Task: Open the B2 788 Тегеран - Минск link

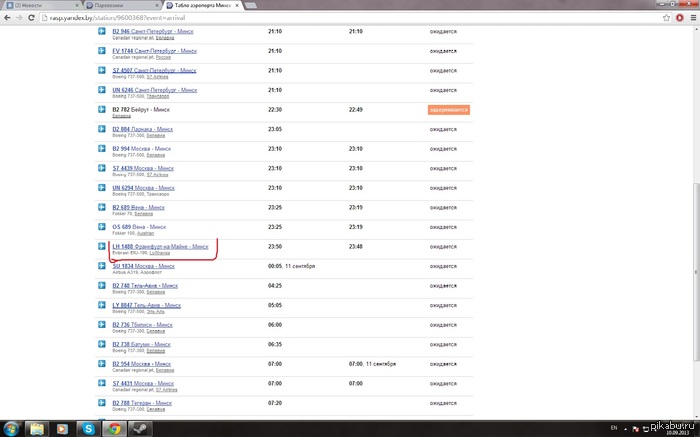Action: point(142,403)
